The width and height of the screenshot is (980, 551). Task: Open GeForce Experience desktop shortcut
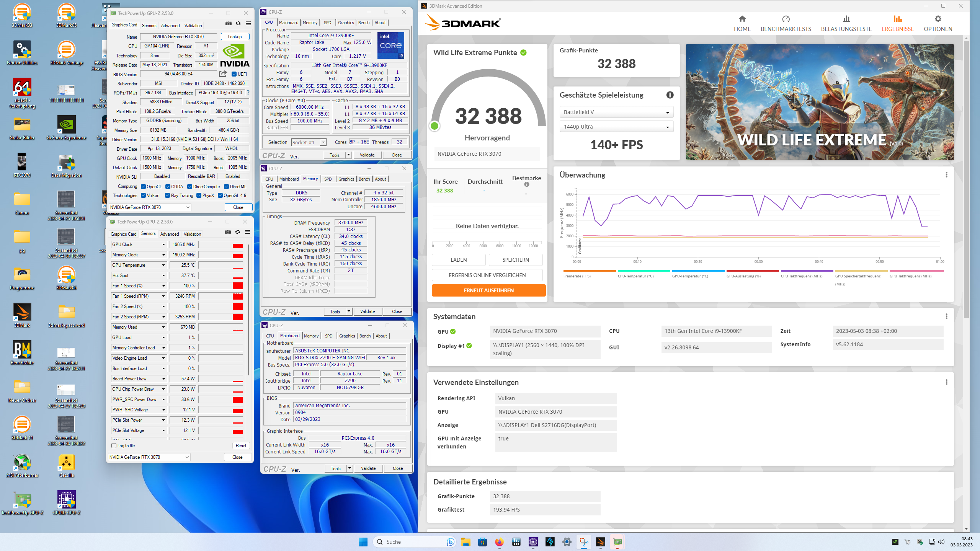tap(67, 128)
